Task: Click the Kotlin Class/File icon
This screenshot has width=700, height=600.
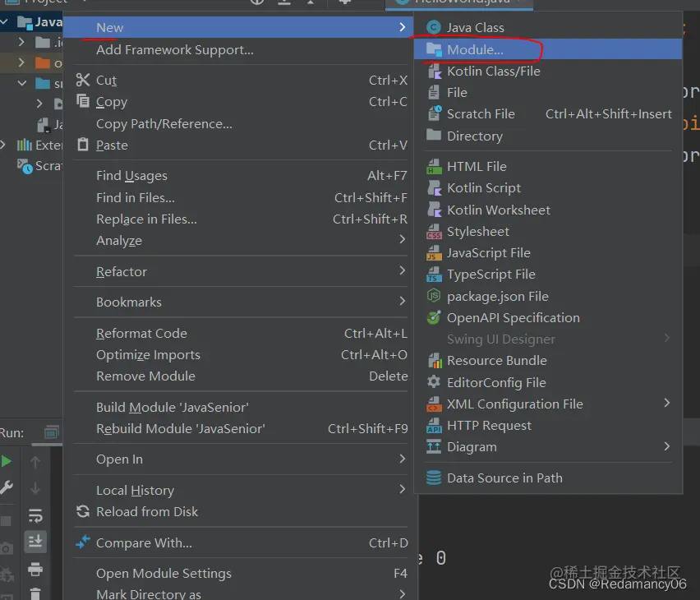Action: (x=434, y=71)
